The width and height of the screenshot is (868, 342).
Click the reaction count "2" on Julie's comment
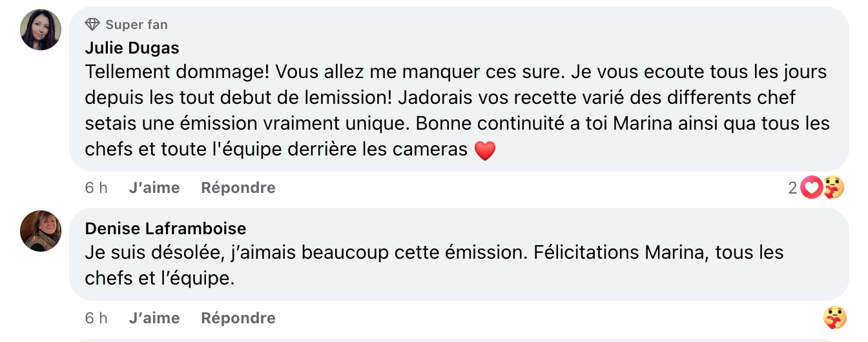tap(792, 188)
